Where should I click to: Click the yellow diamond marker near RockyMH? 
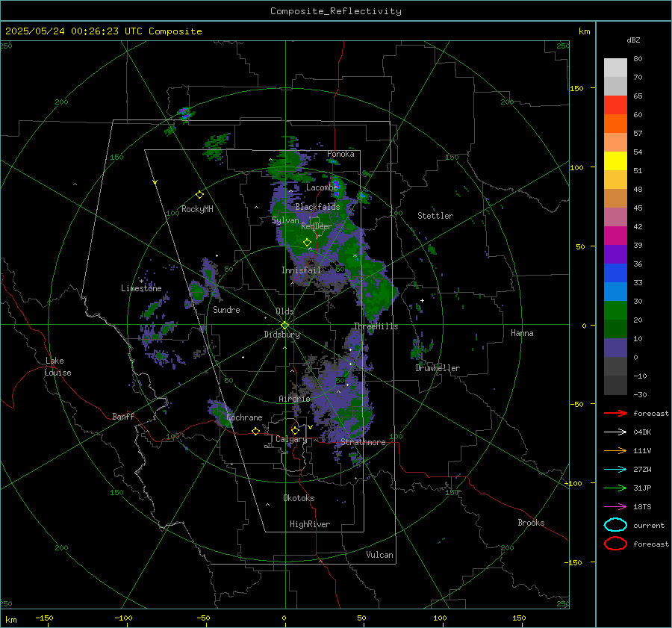coord(199,195)
